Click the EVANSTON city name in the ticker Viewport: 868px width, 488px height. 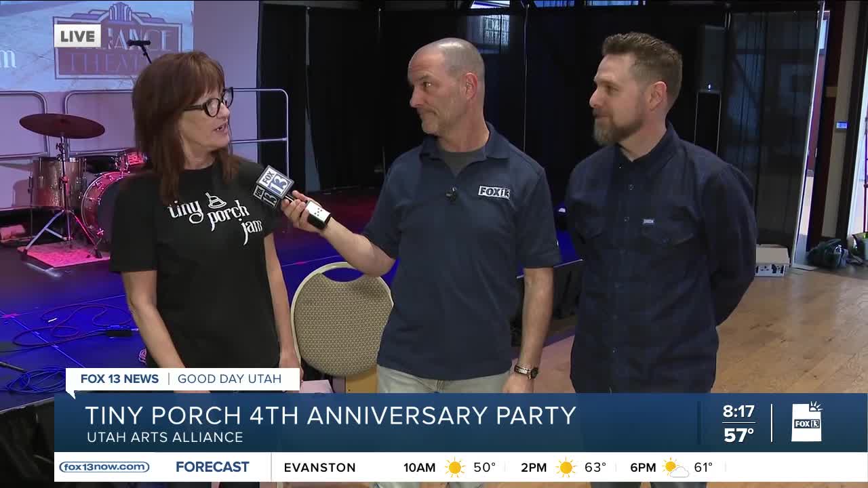point(319,468)
